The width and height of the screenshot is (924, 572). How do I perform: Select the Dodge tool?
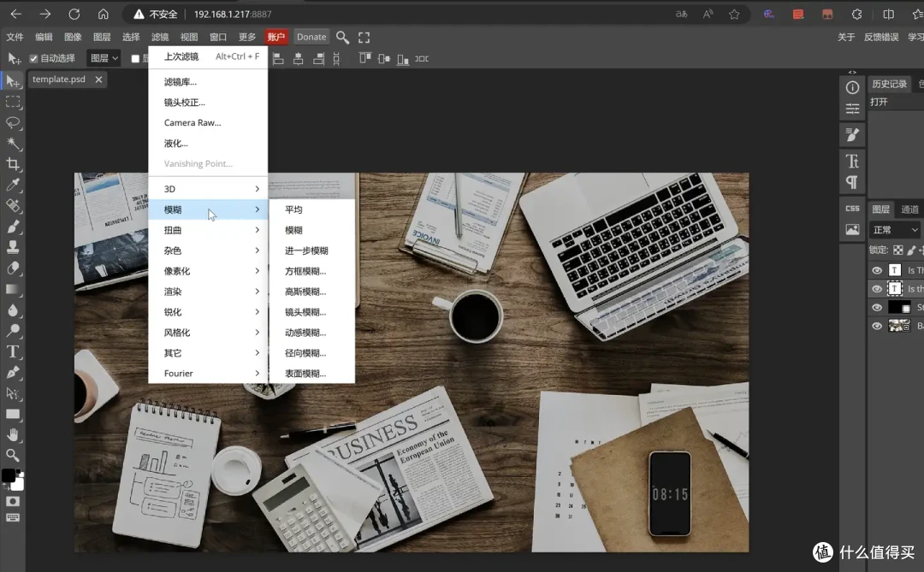click(x=13, y=331)
